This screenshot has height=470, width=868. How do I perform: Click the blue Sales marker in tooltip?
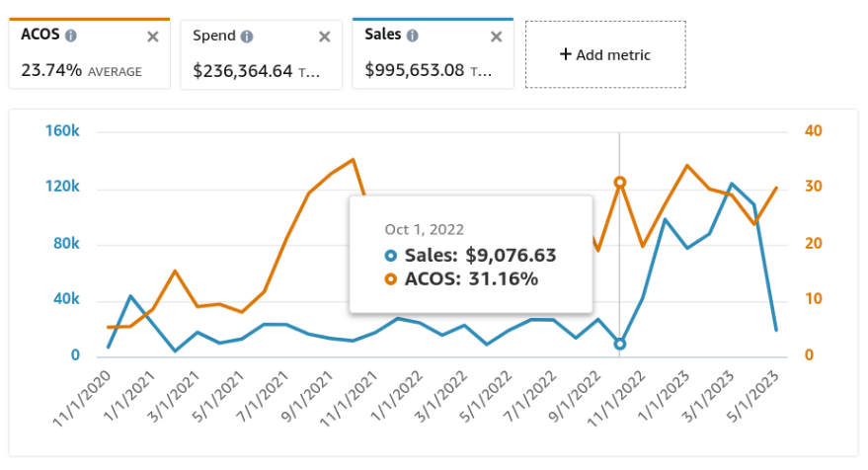pyautogui.click(x=391, y=256)
